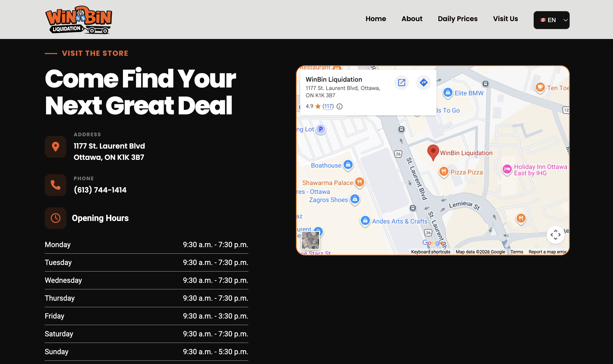
Task: Click the Opening Hours heading
Action: (x=100, y=218)
